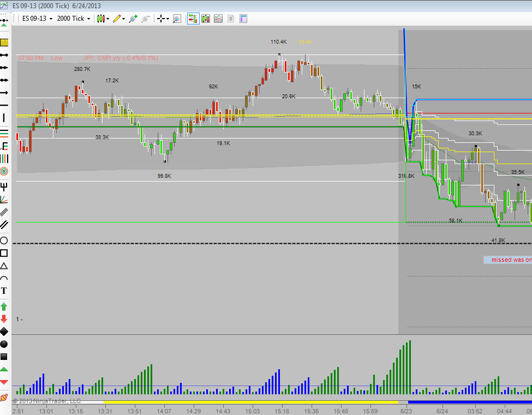The width and height of the screenshot is (532, 415).
Task: Click the chart window icon in title bar
Action: tap(4, 6)
